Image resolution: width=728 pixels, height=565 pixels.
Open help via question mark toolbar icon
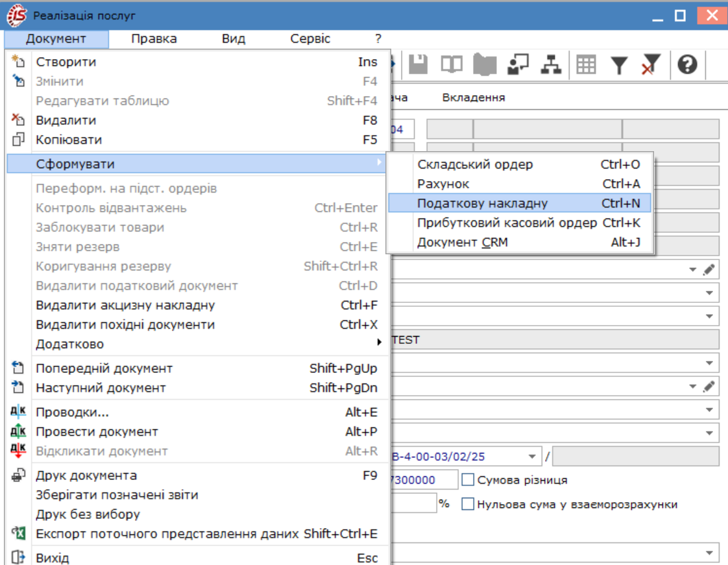tap(687, 64)
